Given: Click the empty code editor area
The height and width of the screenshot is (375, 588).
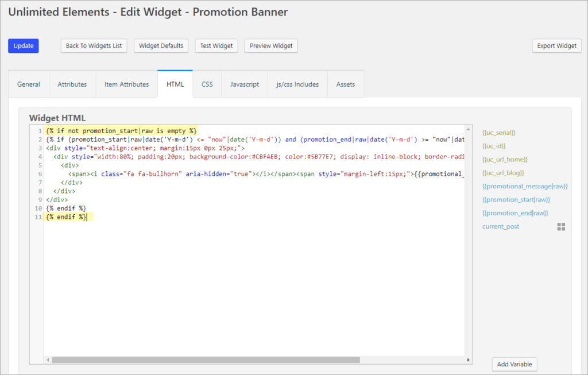Looking at the screenshot, I should tap(254, 289).
